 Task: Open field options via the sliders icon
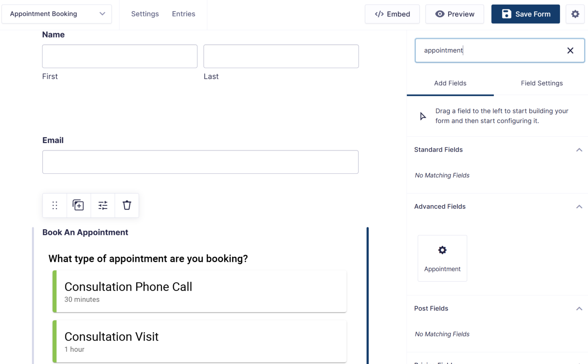pyautogui.click(x=103, y=205)
